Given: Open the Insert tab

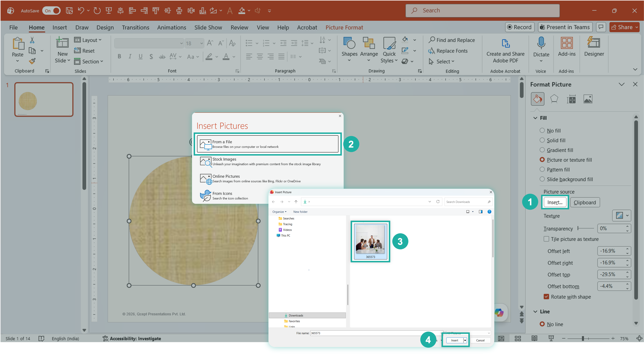Looking at the screenshot, I should click(60, 27).
